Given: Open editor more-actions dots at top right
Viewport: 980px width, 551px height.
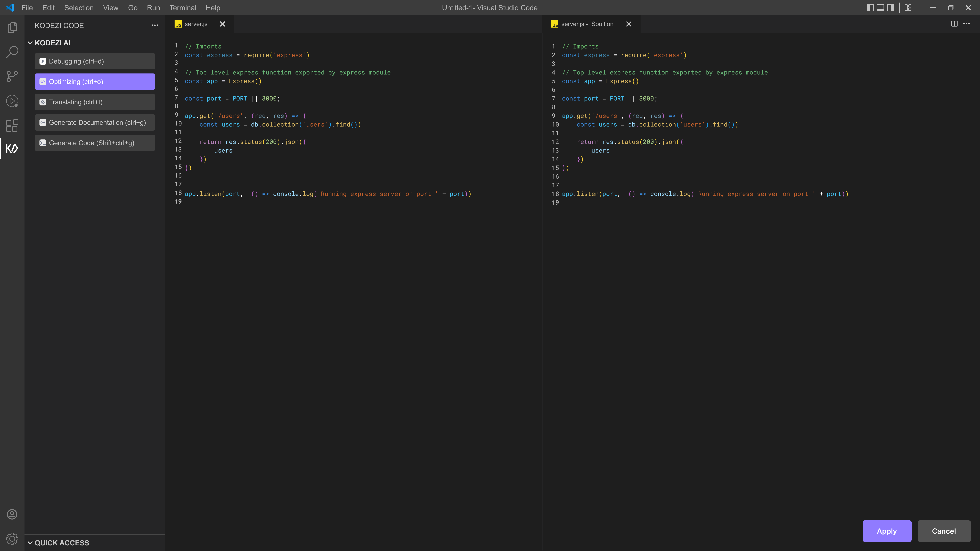Looking at the screenshot, I should (966, 24).
